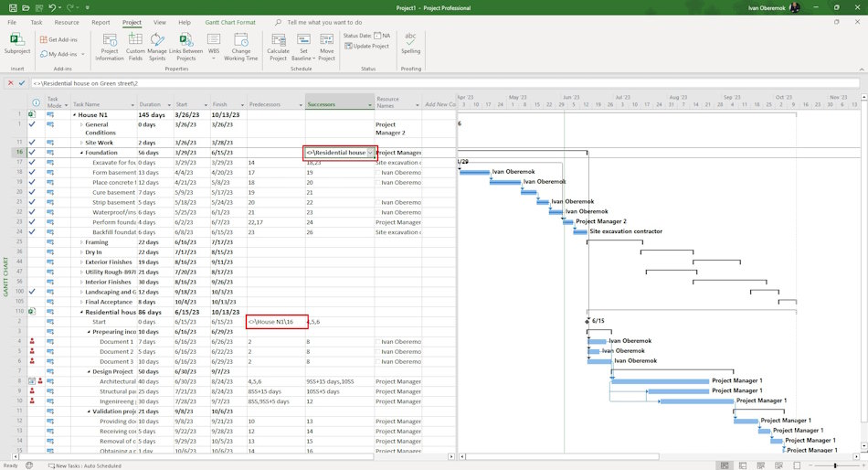Click New Tasks: Auto Scheduled in status bar
Image resolution: width=868 pixels, height=470 pixels.
[84, 465]
